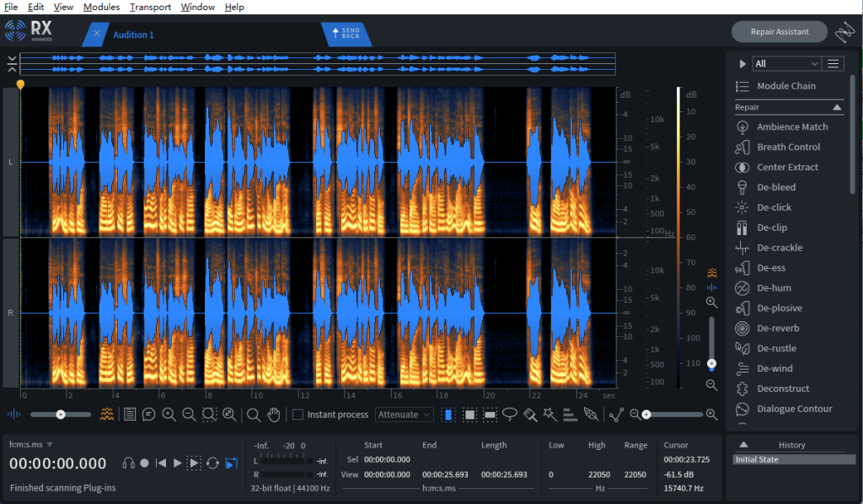Screen dimensions: 863x504
Task: Start recording with the Record button
Action: point(144,464)
